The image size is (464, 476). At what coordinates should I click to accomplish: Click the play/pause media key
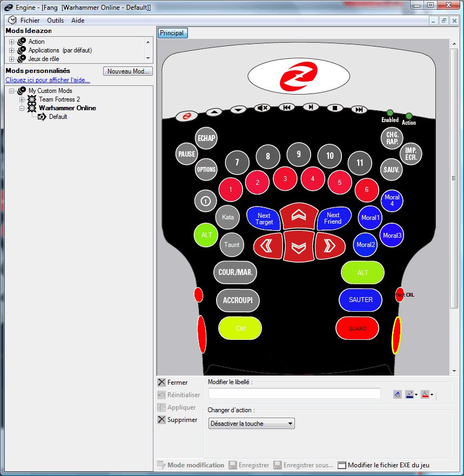[311, 107]
